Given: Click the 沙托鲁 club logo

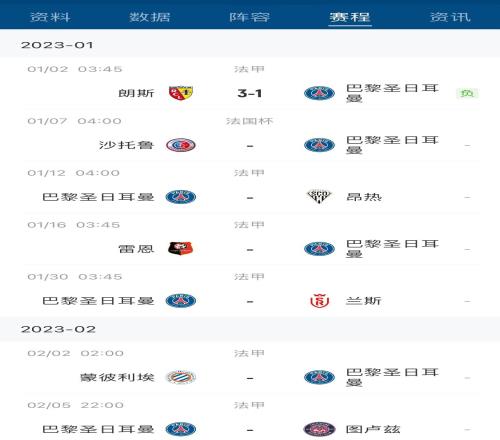Looking at the screenshot, I should [x=181, y=145].
